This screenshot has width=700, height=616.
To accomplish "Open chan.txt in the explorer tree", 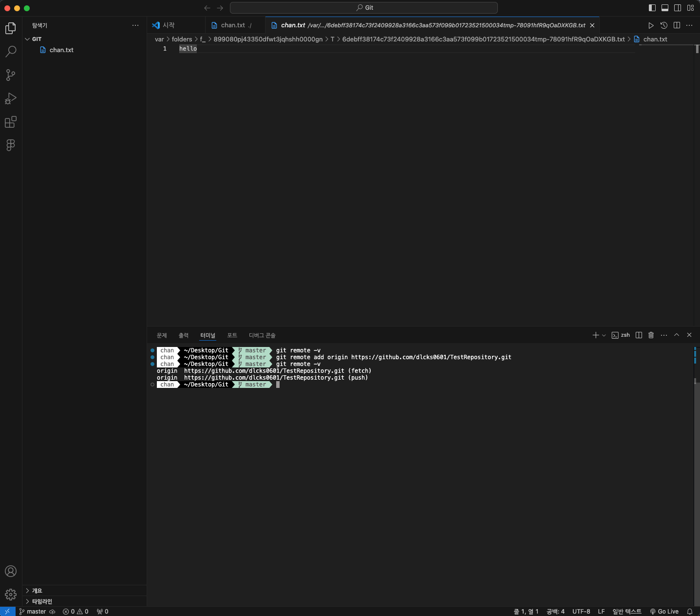I will 61,50.
